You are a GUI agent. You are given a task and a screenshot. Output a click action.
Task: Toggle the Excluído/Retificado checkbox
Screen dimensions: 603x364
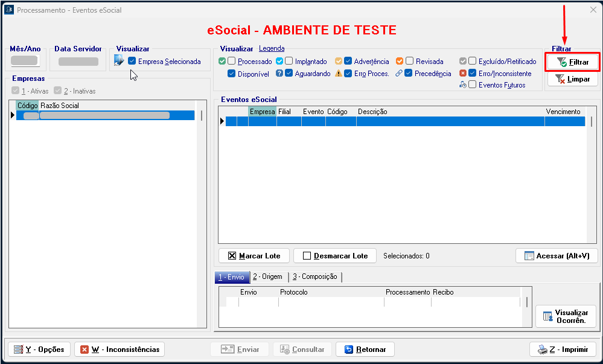[x=473, y=62]
